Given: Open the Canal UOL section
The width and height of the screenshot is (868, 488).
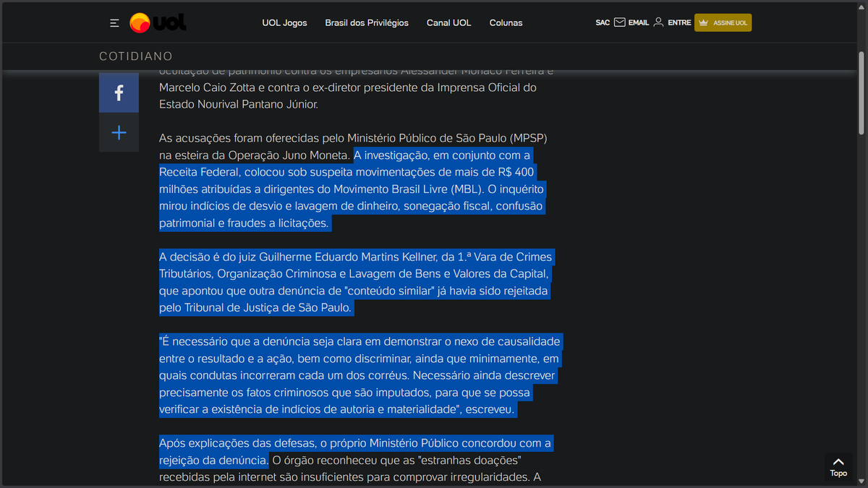Looking at the screenshot, I should click(x=448, y=22).
